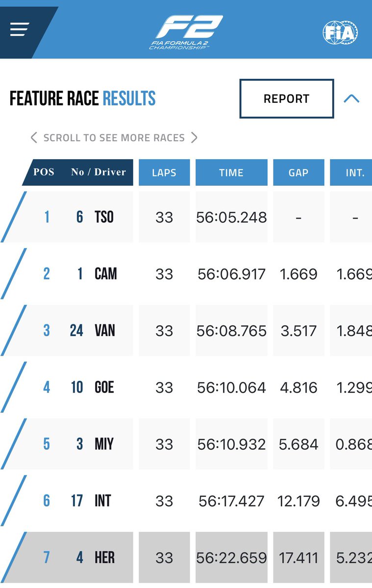Select the No / Driver header label
The height and width of the screenshot is (588, 372).
point(99,172)
